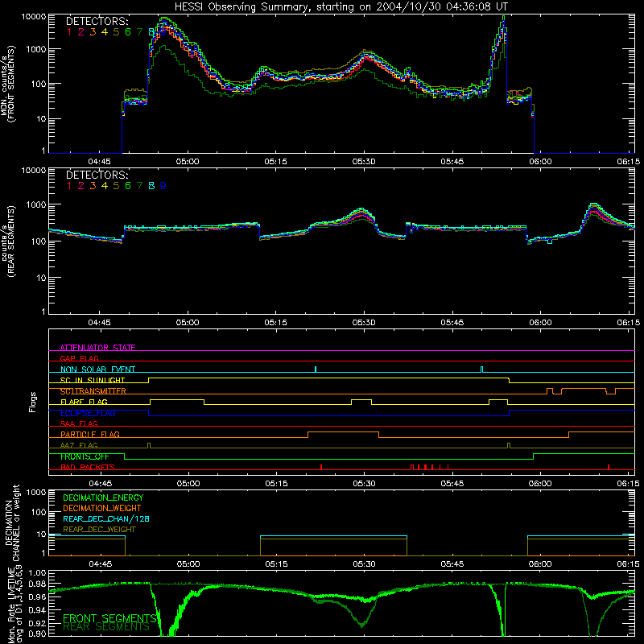Select detector 1 label in front segments legend
The height and width of the screenshot is (644, 644).
pos(69,32)
